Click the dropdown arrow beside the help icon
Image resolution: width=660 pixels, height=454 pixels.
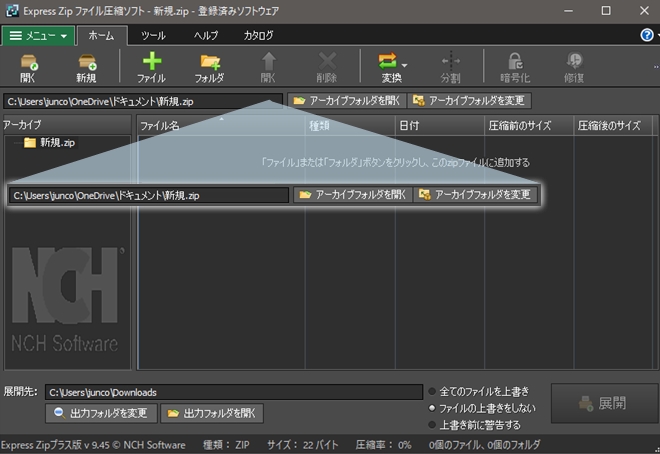658,35
